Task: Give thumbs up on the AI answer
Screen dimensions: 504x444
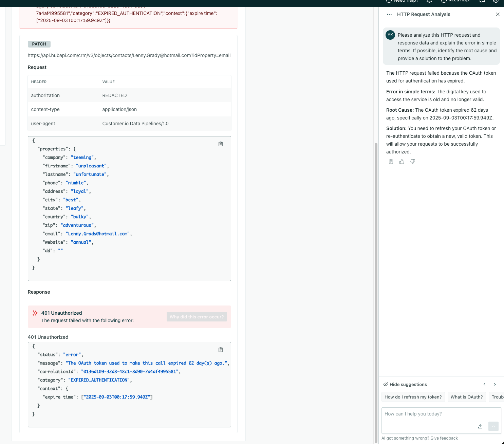Action: (x=402, y=162)
